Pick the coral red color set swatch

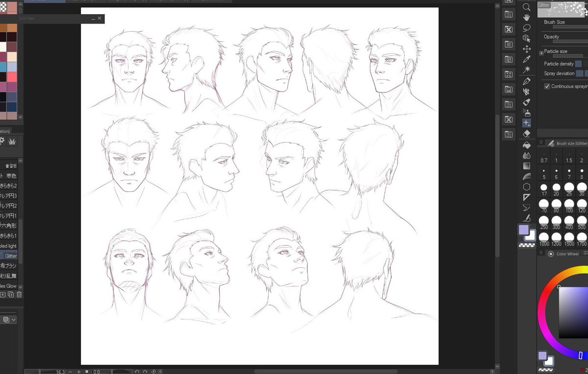tap(12, 77)
